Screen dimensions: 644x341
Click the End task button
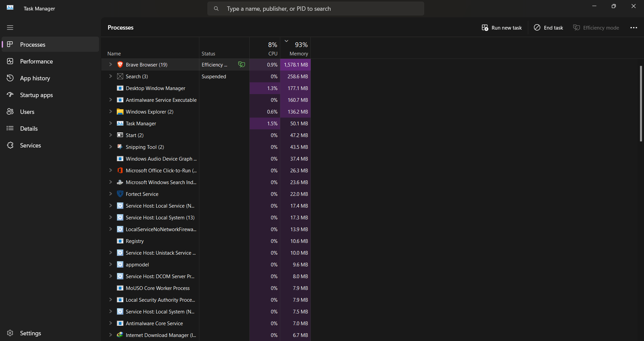point(548,28)
